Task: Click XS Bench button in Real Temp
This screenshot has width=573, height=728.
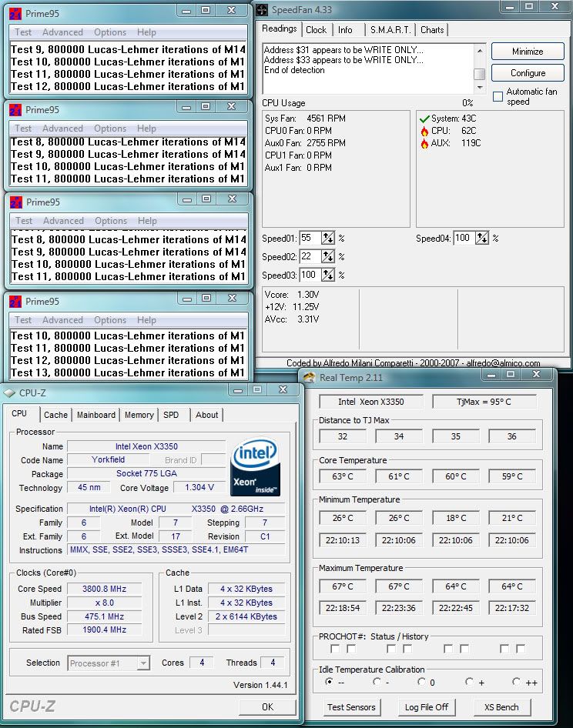Action: coord(501,707)
